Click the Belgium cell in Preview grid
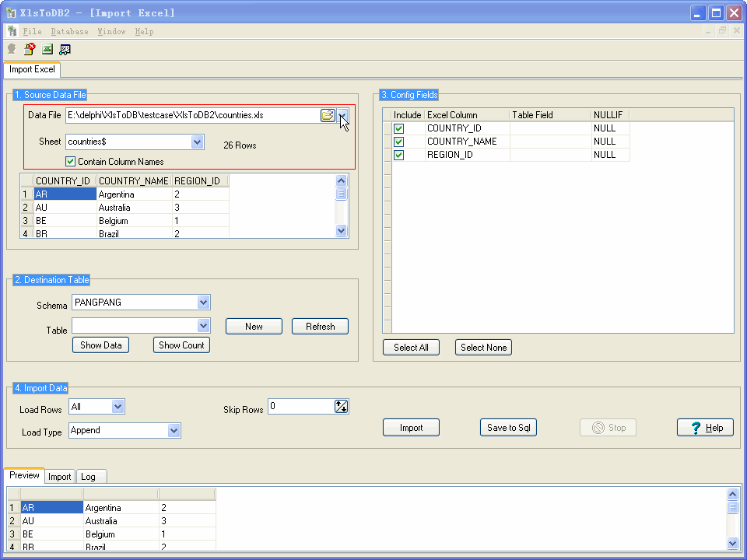Viewport: 747px width, 560px height. [x=121, y=534]
